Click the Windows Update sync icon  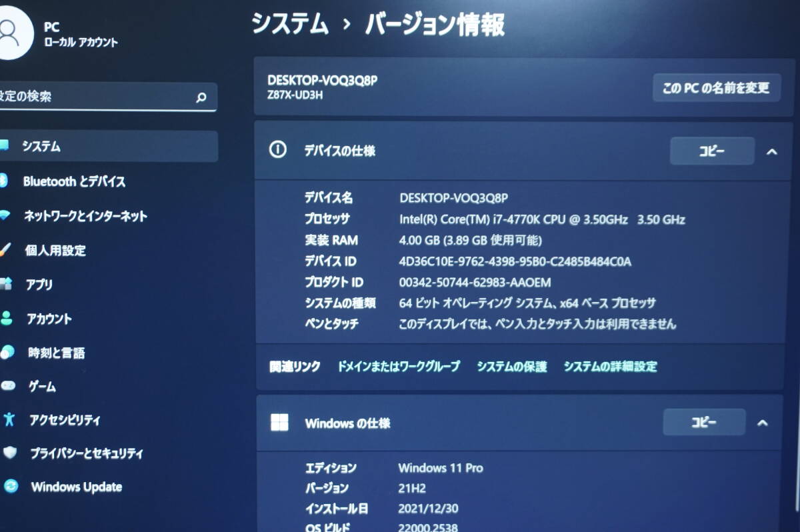[x=11, y=487]
